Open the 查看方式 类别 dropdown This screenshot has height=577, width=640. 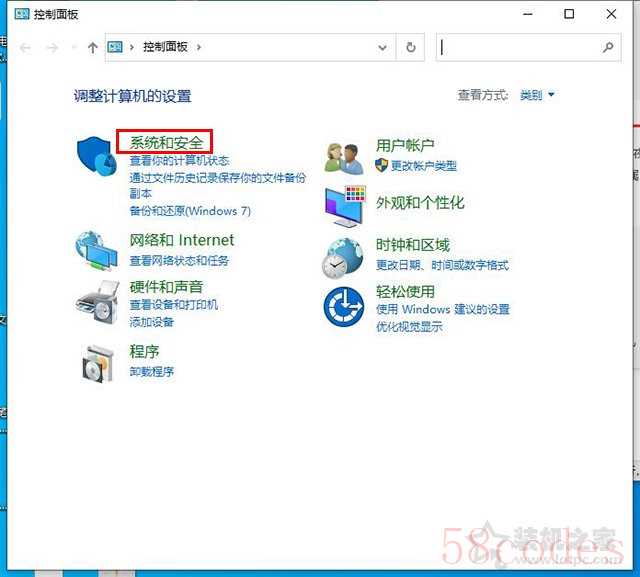pos(537,95)
